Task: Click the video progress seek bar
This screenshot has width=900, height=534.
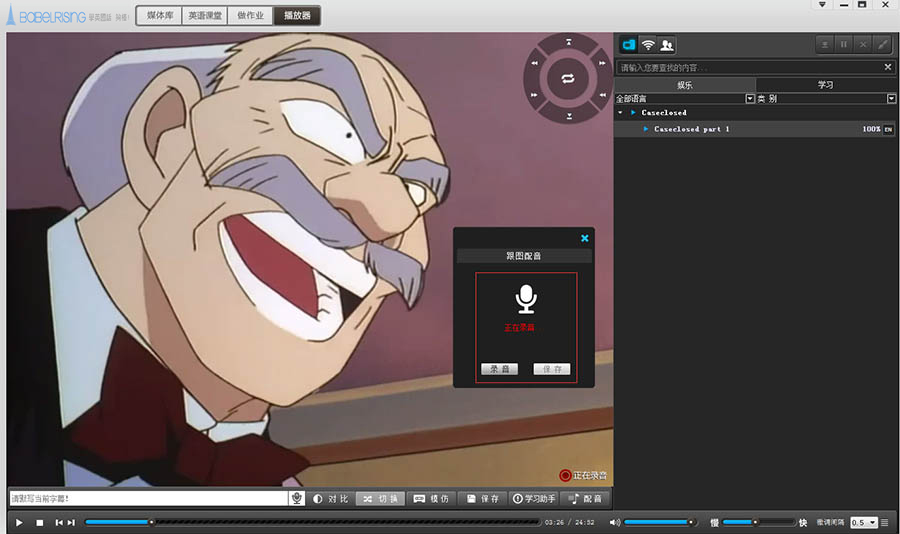Action: [x=312, y=523]
